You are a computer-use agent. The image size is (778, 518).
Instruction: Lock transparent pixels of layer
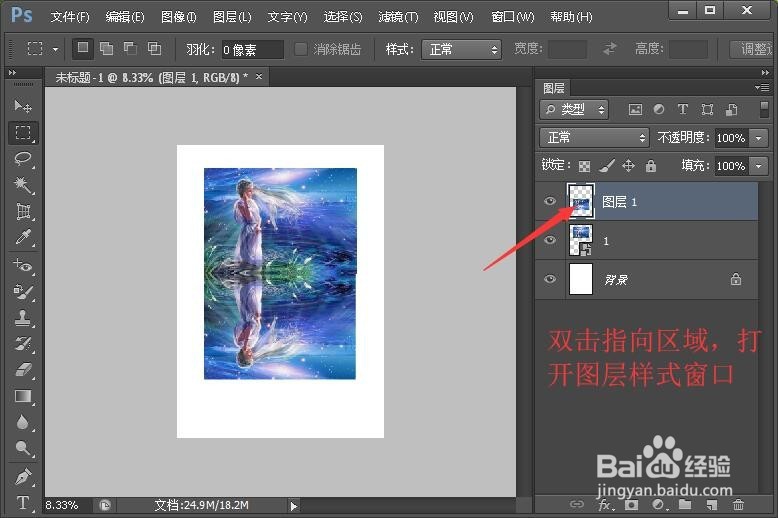pos(584,166)
